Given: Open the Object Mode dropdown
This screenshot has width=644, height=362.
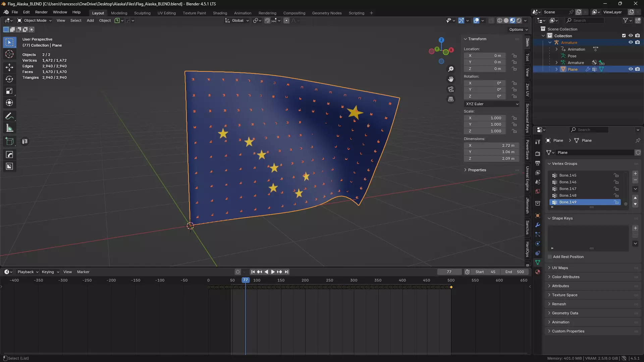Looking at the screenshot, I should tap(34, 20).
